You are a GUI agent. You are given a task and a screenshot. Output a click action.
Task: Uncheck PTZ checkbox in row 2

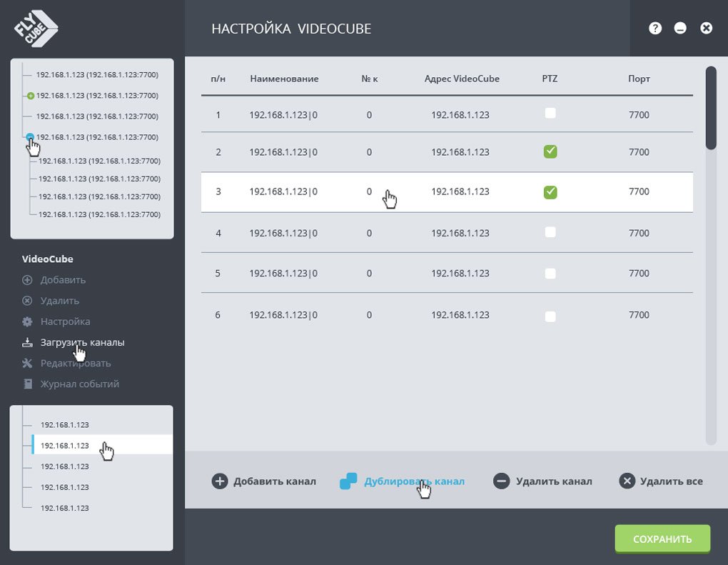pyautogui.click(x=550, y=151)
